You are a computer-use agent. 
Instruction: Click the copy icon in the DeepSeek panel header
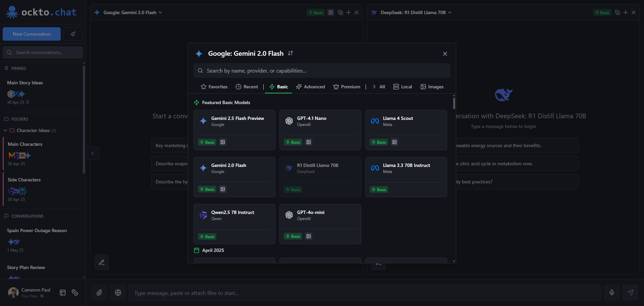tap(618, 12)
